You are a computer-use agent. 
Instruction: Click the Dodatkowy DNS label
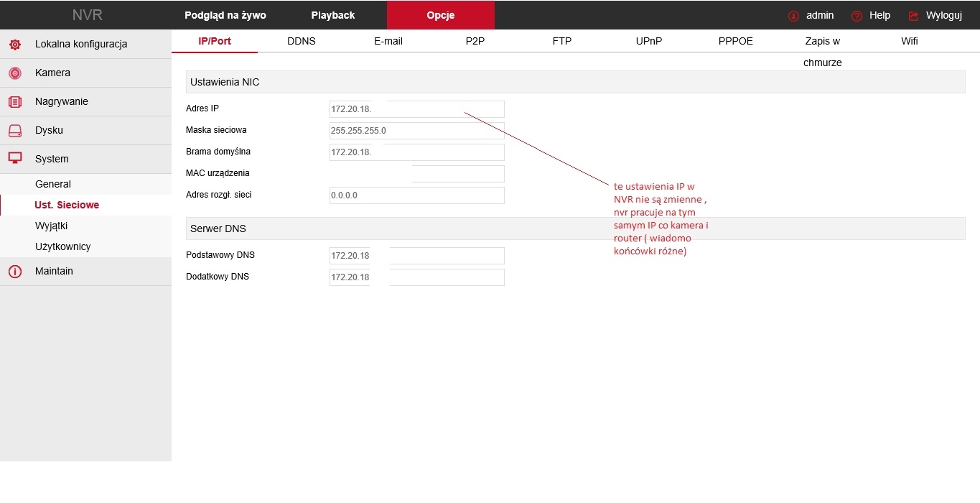[x=218, y=277]
